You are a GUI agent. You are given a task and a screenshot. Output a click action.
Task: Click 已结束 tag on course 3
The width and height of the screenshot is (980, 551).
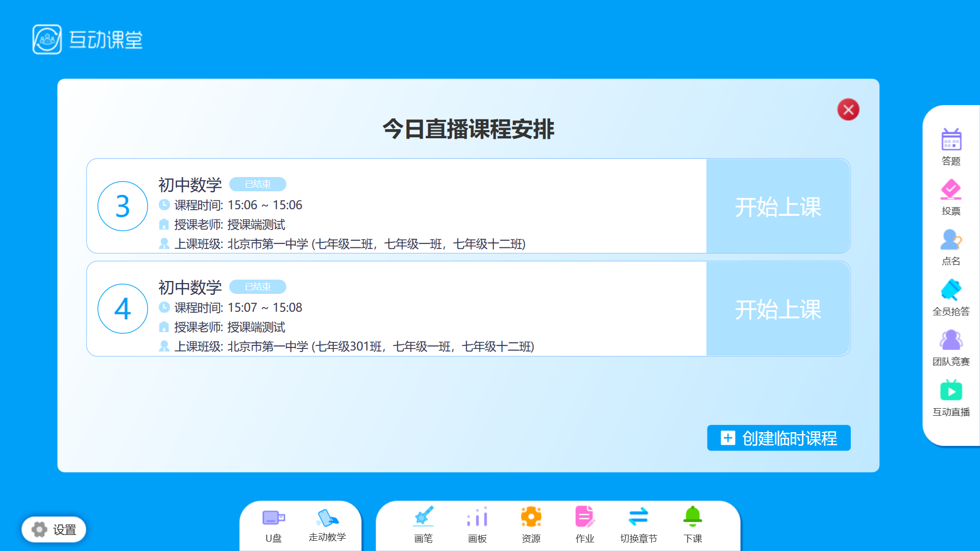258,184
